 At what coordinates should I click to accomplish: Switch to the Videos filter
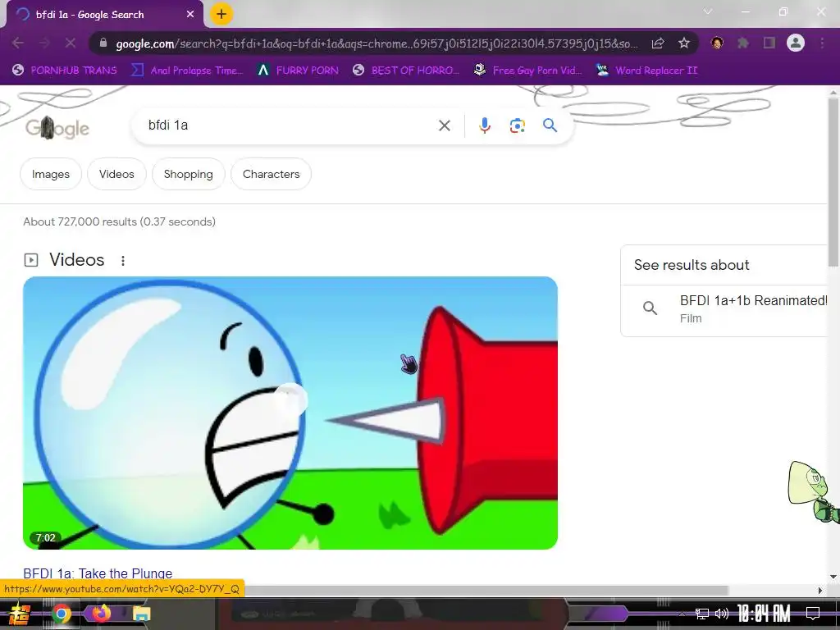116,174
